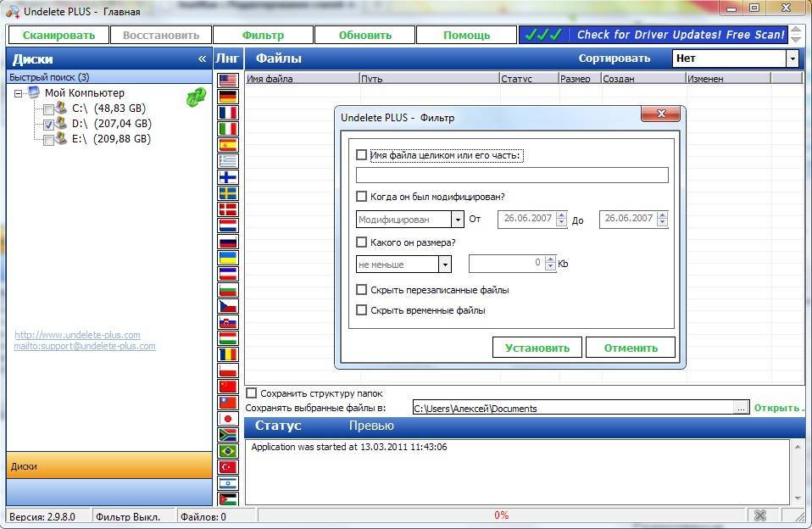Tick 'Скрыть перезаписанные файлы' checkbox
Viewport: 812px width, 529px height.
pos(361,290)
